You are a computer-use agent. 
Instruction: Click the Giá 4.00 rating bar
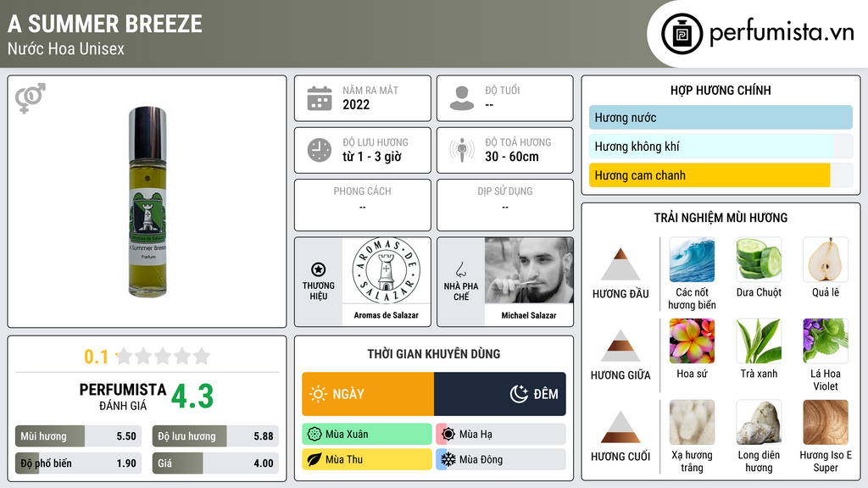215,463
